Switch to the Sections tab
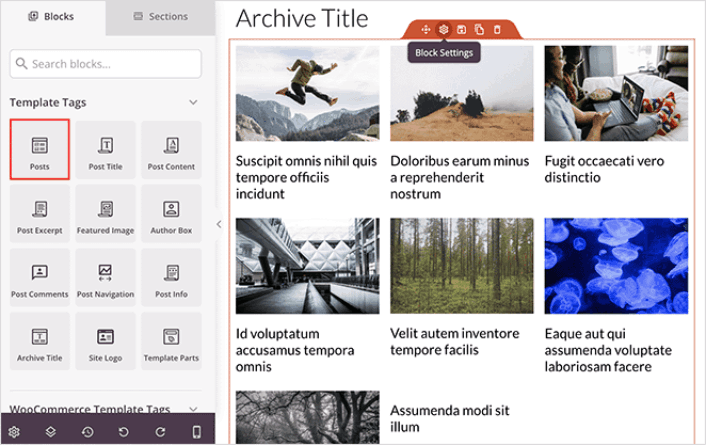 (160, 16)
